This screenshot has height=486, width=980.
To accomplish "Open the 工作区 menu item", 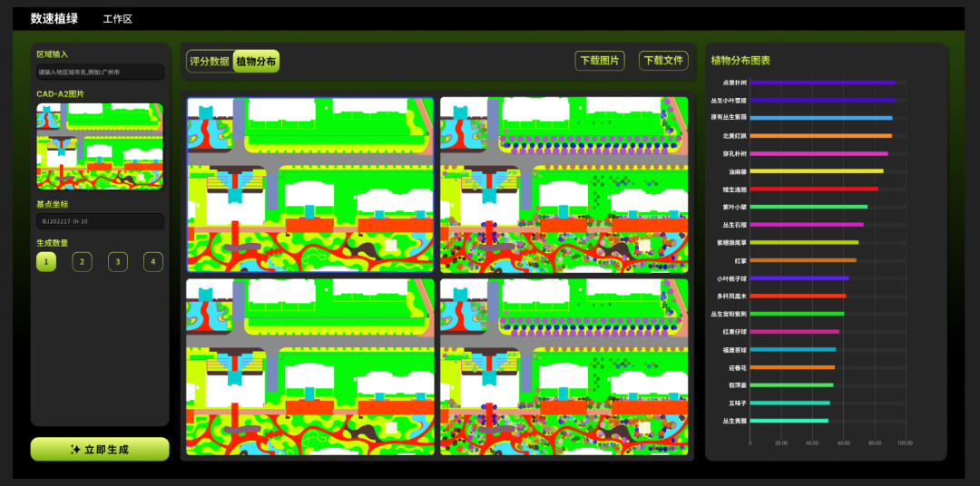I will point(117,19).
